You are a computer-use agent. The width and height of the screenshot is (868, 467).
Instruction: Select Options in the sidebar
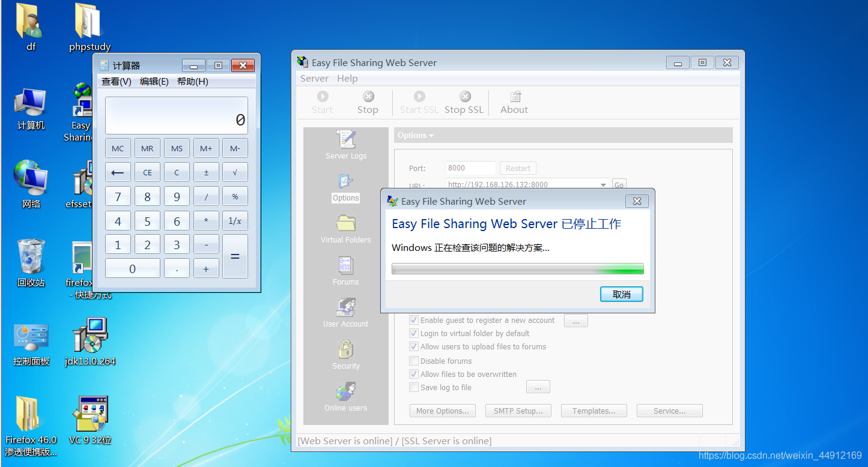[x=346, y=188]
